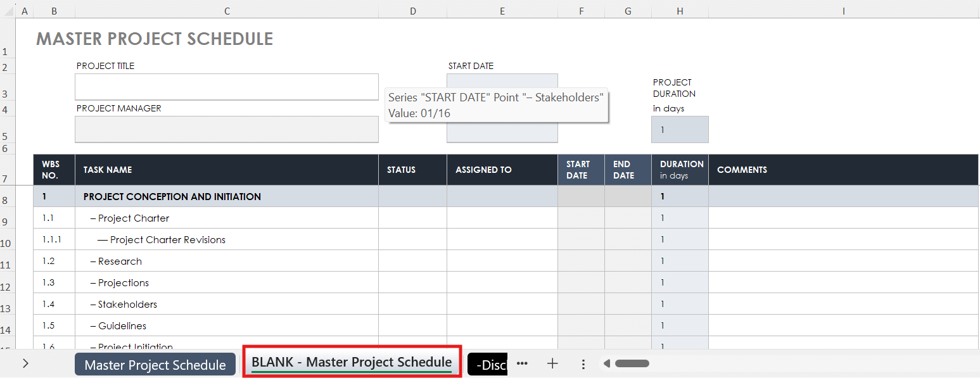Image resolution: width=980 pixels, height=378 pixels.
Task: Select row 8 header
Action: pos(8,201)
